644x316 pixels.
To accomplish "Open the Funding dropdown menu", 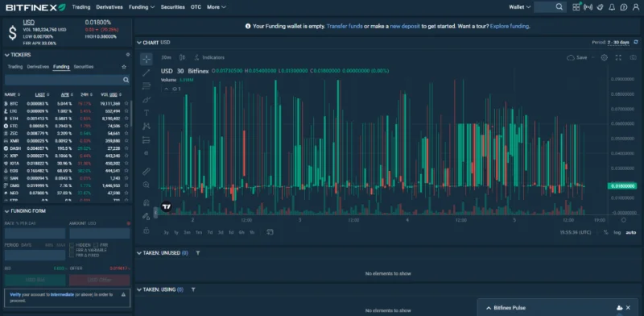I will point(142,7).
